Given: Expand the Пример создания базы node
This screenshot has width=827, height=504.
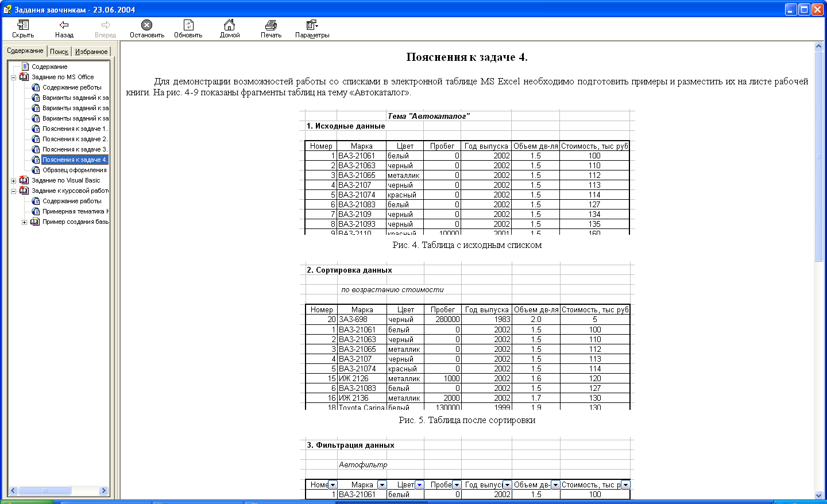Looking at the screenshot, I should [24, 222].
